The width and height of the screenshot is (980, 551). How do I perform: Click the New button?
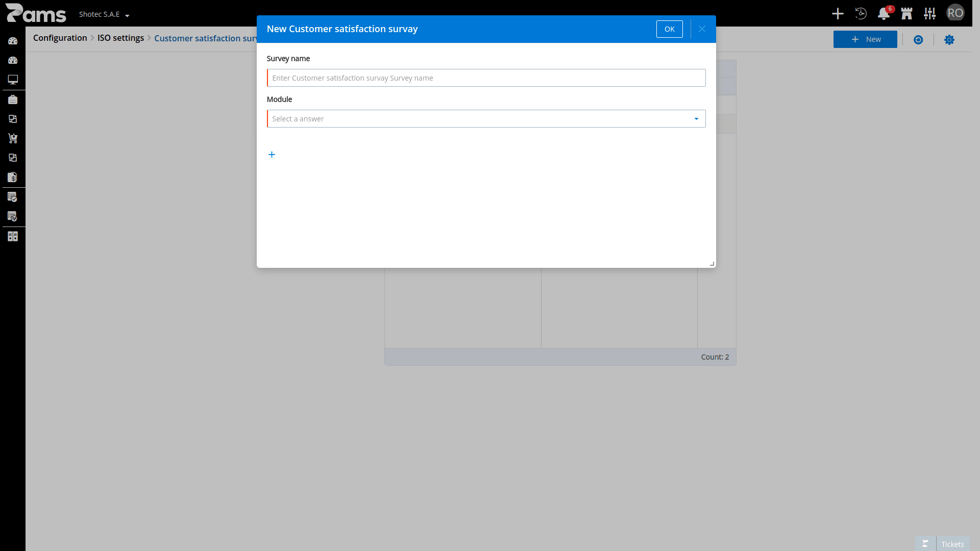point(865,39)
